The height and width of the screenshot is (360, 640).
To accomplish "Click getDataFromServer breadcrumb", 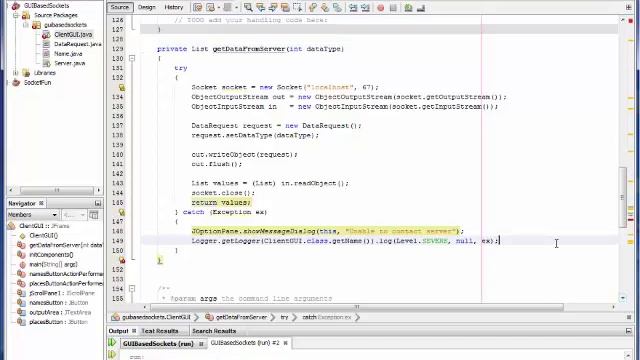I will point(241,317).
